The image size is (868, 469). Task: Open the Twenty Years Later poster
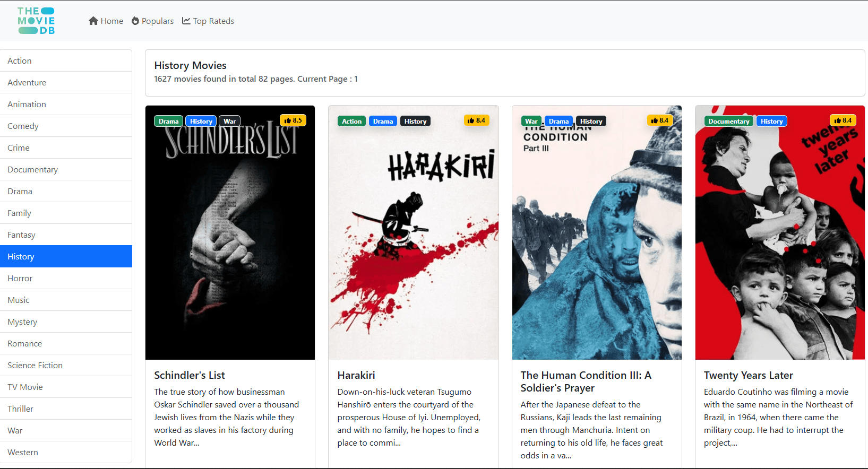pyautogui.click(x=779, y=239)
